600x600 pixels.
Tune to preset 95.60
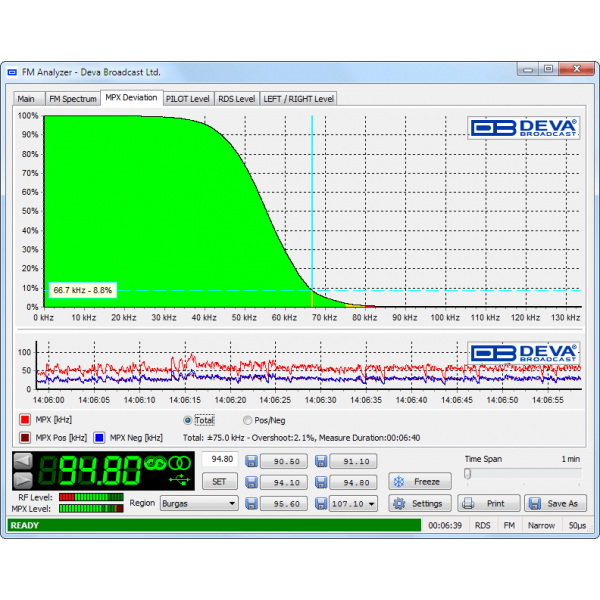click(x=284, y=504)
